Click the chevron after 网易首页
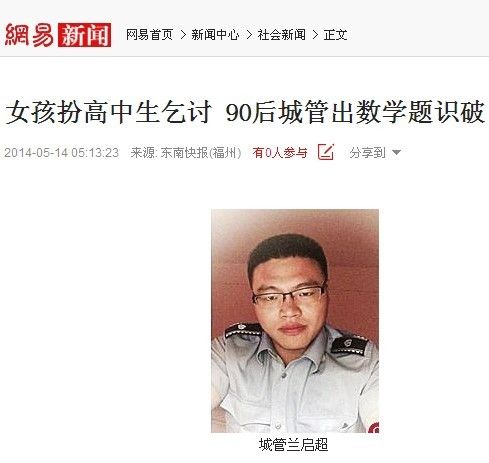The image size is (489, 463). [183, 35]
